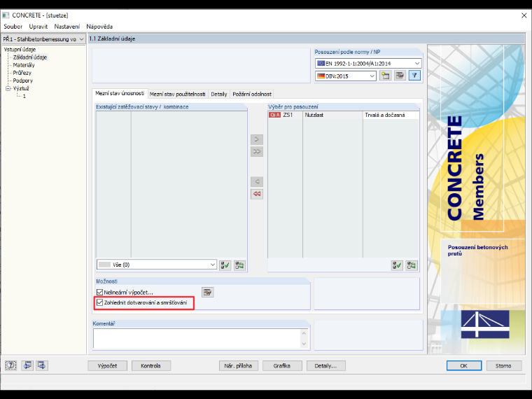The height and width of the screenshot is (399, 532).
Task: Toggle the funnel filter icon for standards
Action: tap(414, 76)
